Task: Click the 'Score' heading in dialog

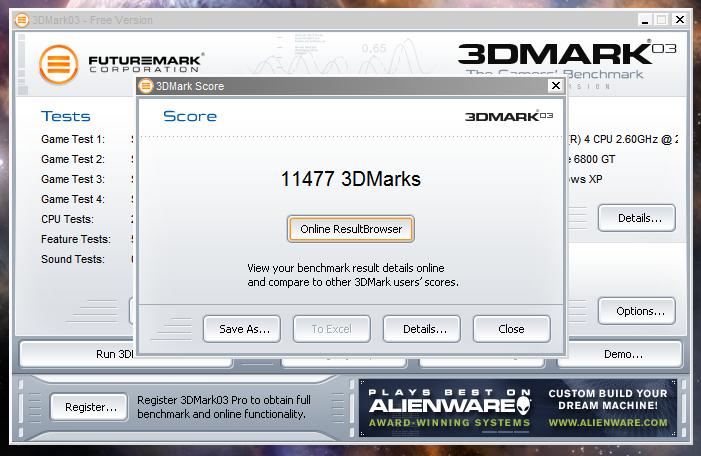Action: coord(190,116)
